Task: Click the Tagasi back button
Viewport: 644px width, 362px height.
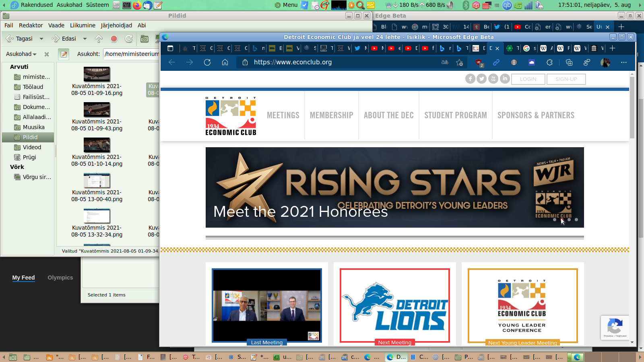Action: 19,39
